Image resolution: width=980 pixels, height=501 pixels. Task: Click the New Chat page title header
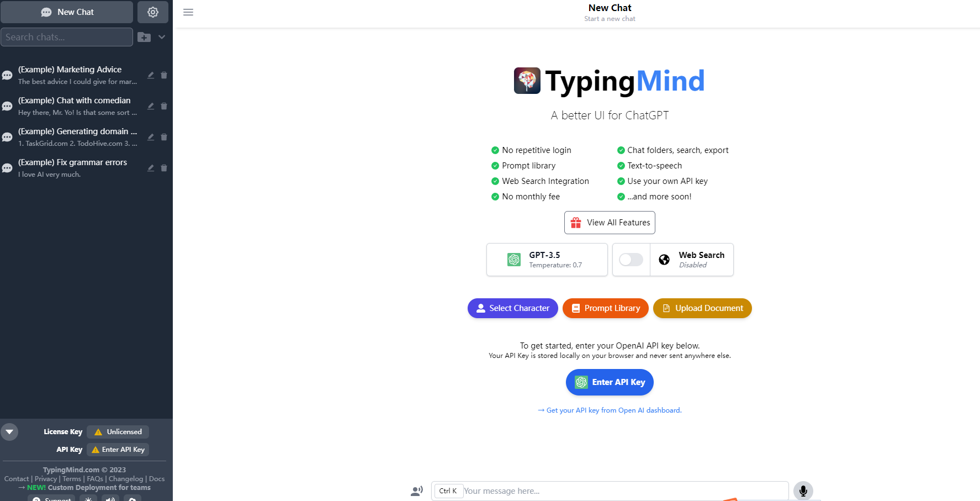610,8
